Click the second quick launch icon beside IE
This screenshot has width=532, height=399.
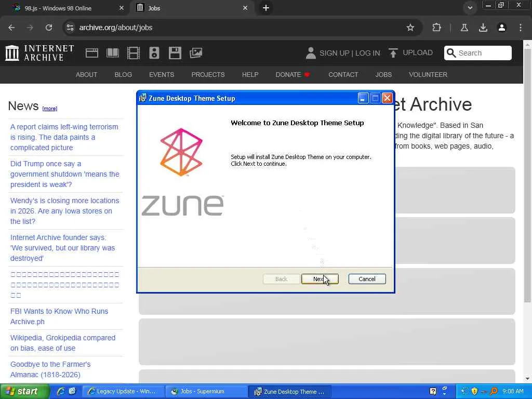(x=72, y=391)
